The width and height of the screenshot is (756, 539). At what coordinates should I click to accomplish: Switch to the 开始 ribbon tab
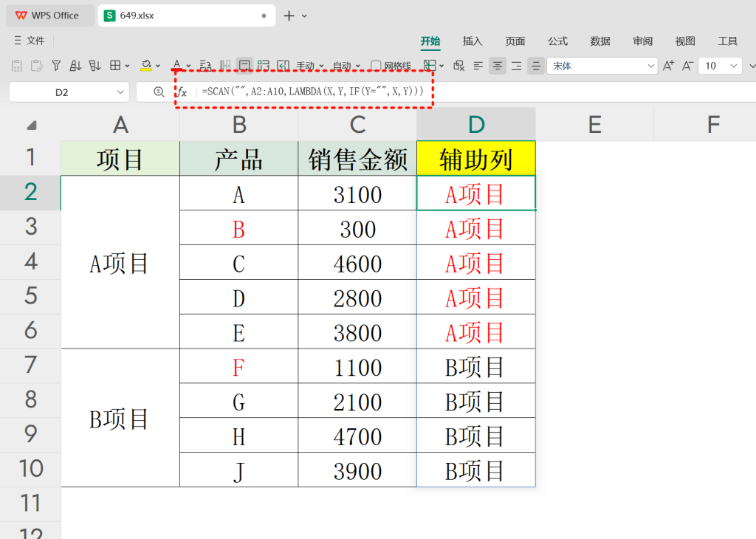pos(430,41)
